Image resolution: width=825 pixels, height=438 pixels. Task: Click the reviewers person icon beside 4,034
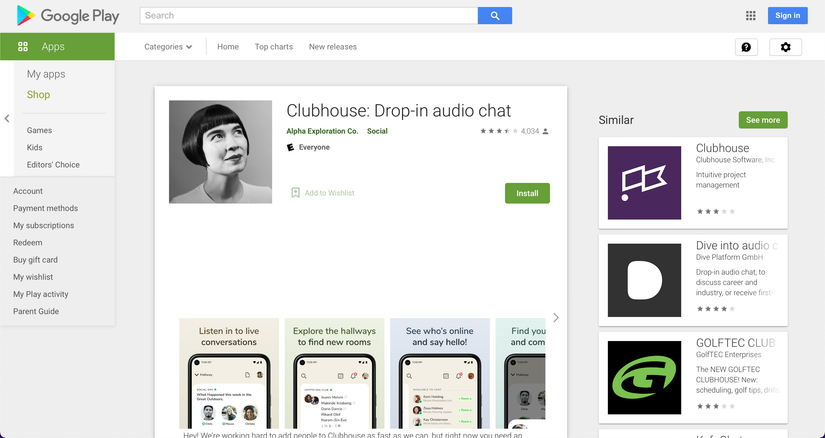(546, 131)
